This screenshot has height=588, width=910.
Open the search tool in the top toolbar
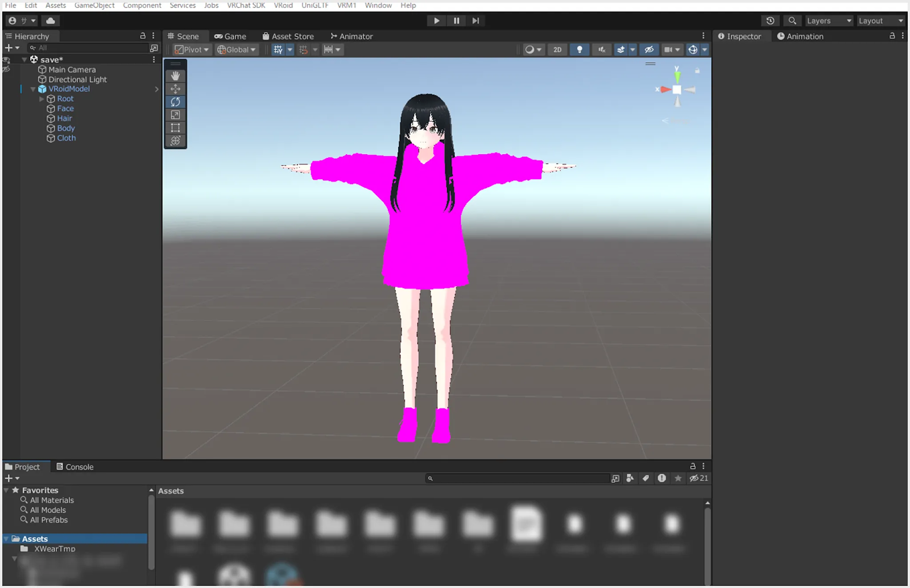click(792, 20)
